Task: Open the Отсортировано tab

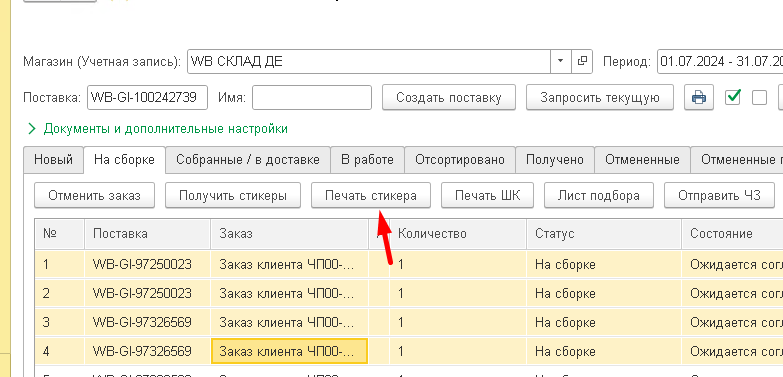Action: pos(460,160)
